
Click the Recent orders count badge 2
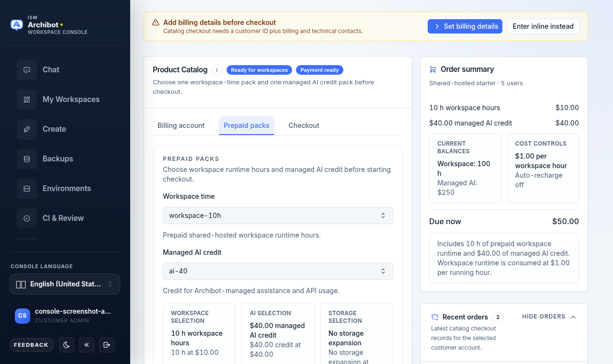coord(498,317)
